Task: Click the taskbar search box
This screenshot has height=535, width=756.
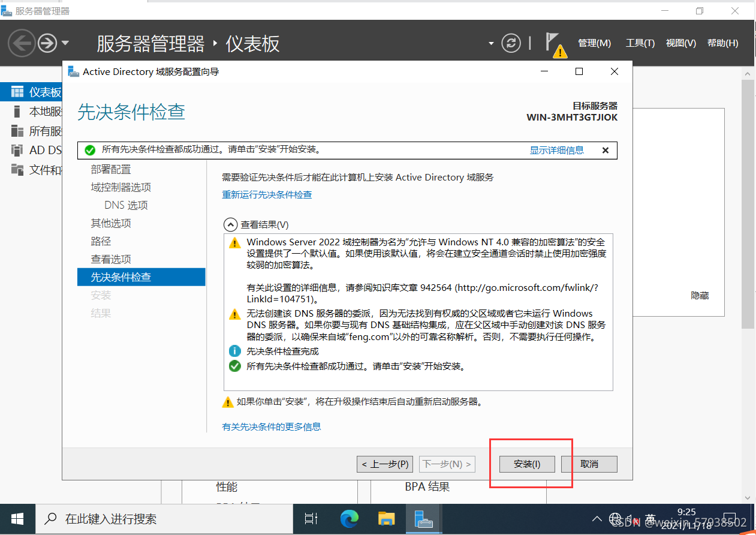Action: pos(164,519)
